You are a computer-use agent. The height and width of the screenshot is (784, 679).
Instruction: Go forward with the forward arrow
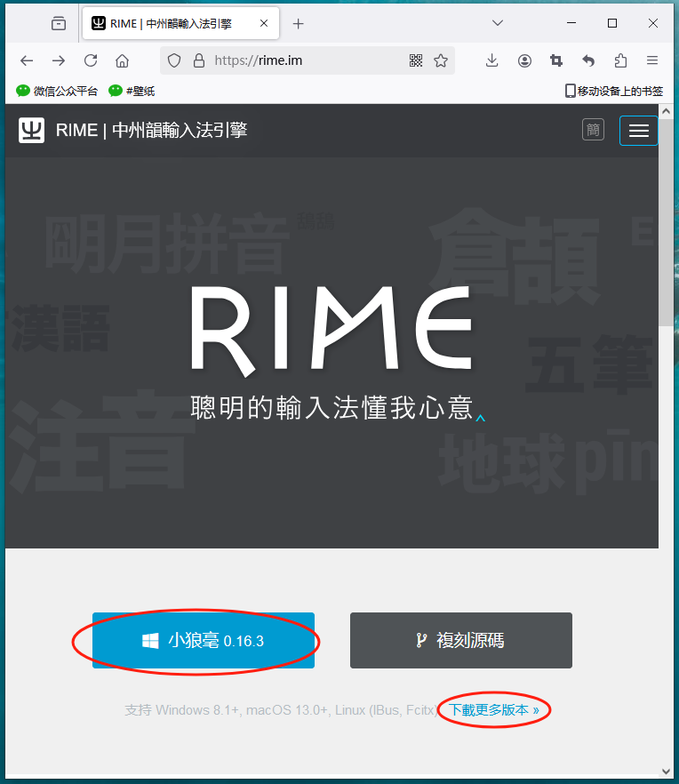[59, 60]
